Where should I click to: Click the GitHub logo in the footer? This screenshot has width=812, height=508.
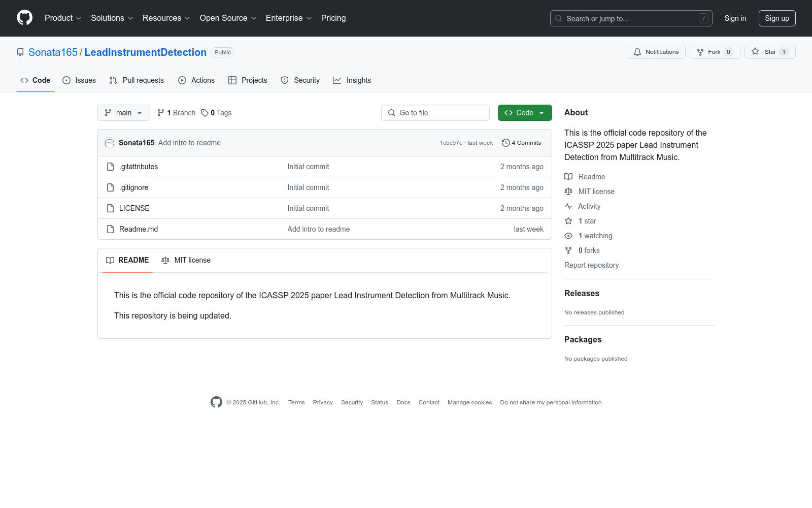pos(216,402)
